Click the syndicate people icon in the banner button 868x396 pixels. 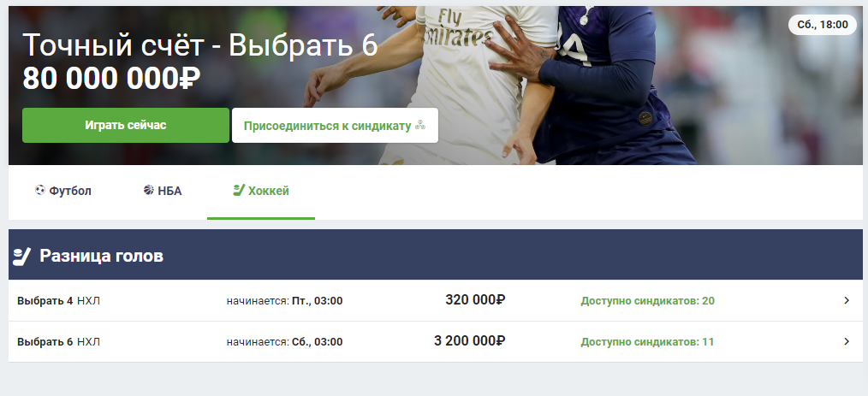(420, 125)
